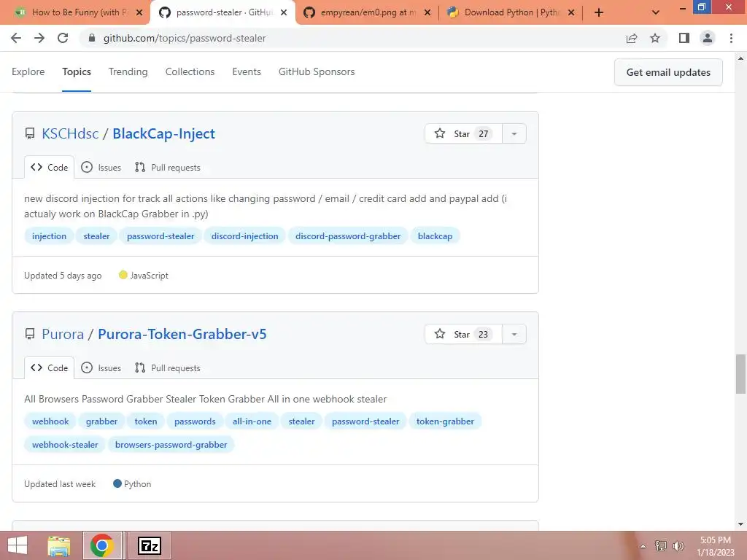Open the Purora-Token-Grabber-v5 repository link
Viewport: 747px width, 560px height.
182,334
